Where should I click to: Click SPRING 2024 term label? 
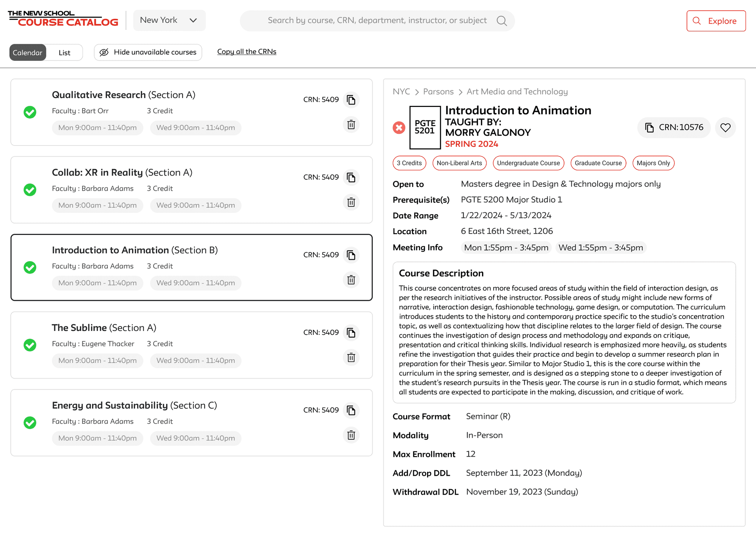tap(471, 144)
